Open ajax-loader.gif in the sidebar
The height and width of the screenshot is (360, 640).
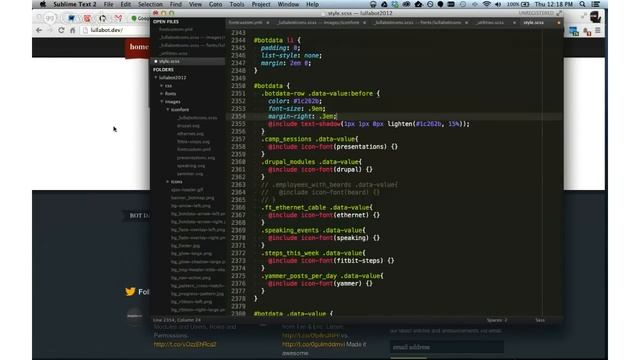point(187,190)
